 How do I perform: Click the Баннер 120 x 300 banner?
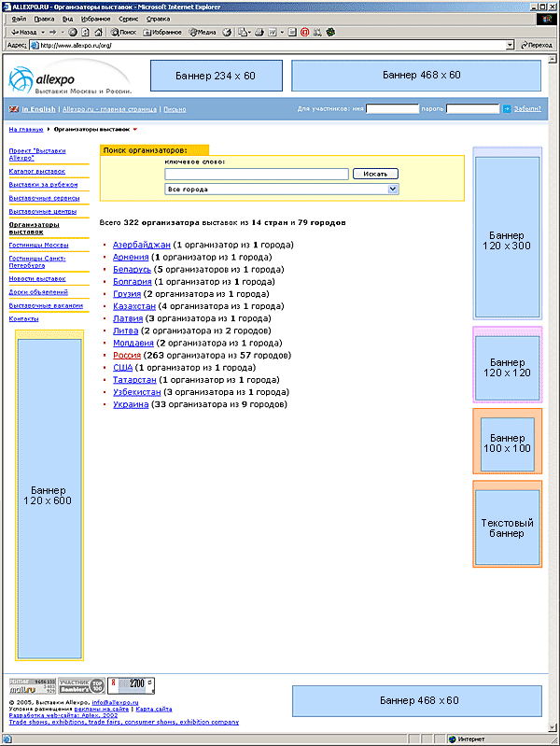(x=507, y=237)
